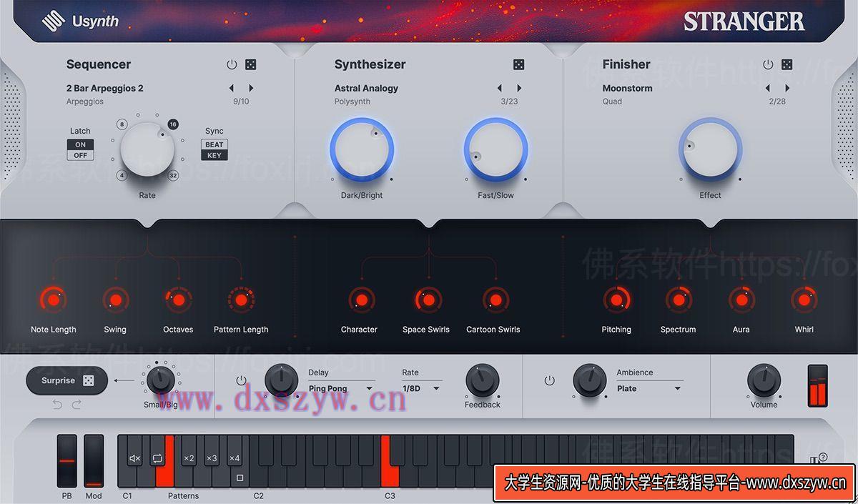Click the Whirl macro knob
This screenshot has width=858, height=504.
(804, 300)
